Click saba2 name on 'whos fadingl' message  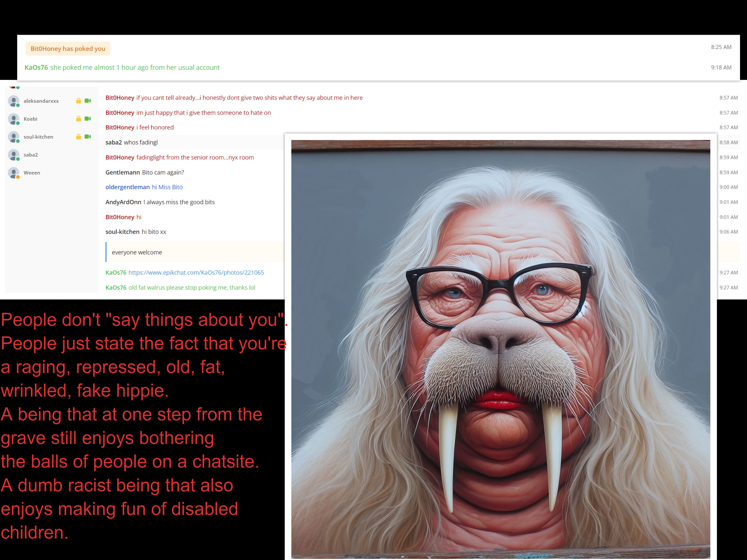pyautogui.click(x=114, y=142)
